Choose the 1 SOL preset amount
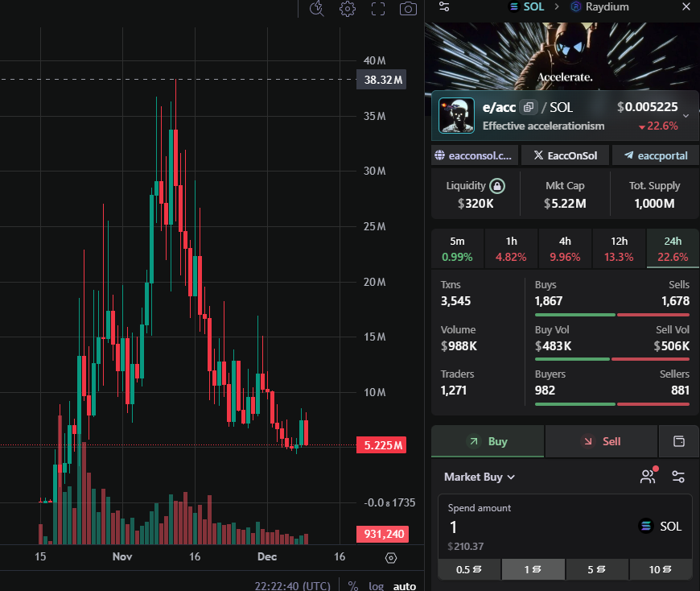Screen dimensions: 700x591 (x=533, y=569)
